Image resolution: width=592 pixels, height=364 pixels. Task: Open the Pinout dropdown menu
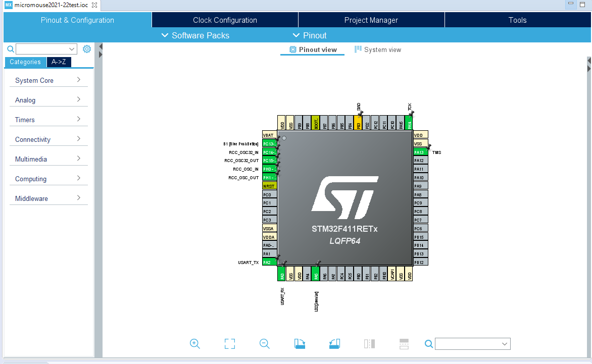[310, 35]
